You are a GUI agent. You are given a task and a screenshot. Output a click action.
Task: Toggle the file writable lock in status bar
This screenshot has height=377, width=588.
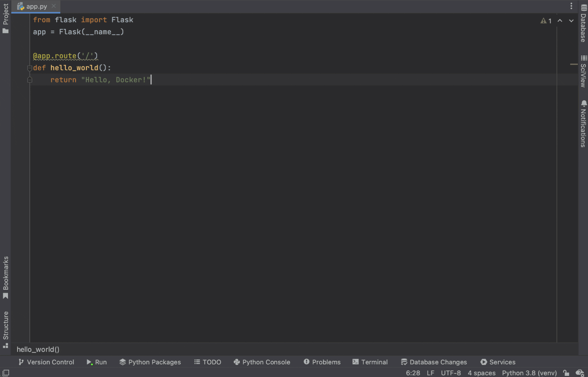pyautogui.click(x=566, y=373)
